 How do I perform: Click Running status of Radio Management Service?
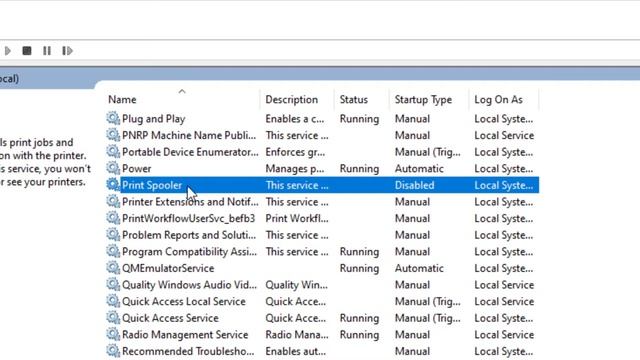coord(359,335)
